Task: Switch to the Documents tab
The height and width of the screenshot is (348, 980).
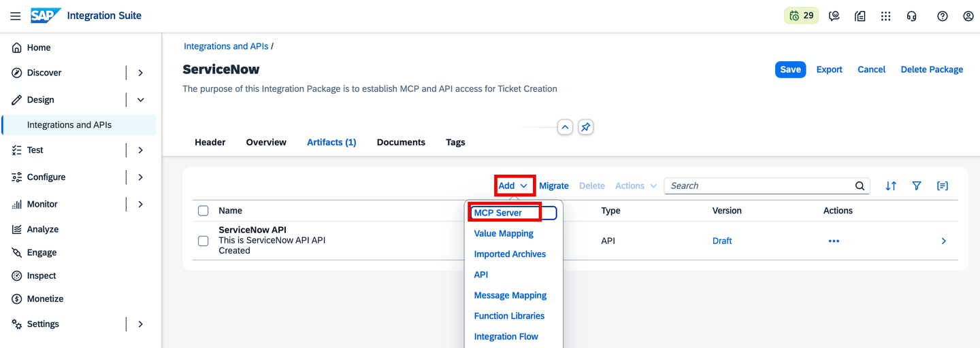Action: click(x=401, y=142)
